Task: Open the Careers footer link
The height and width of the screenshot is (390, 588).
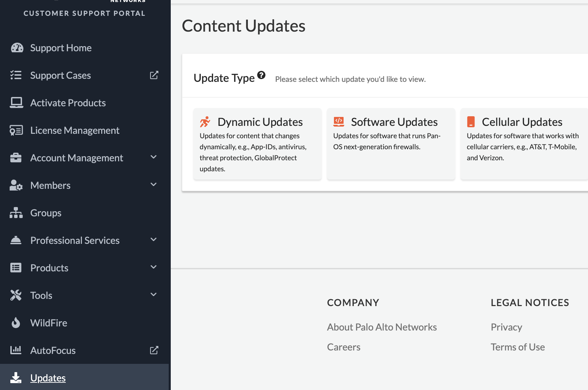Action: [344, 347]
